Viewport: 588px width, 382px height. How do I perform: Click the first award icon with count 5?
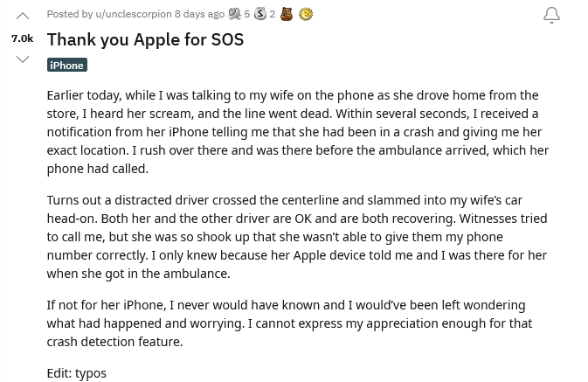(235, 14)
